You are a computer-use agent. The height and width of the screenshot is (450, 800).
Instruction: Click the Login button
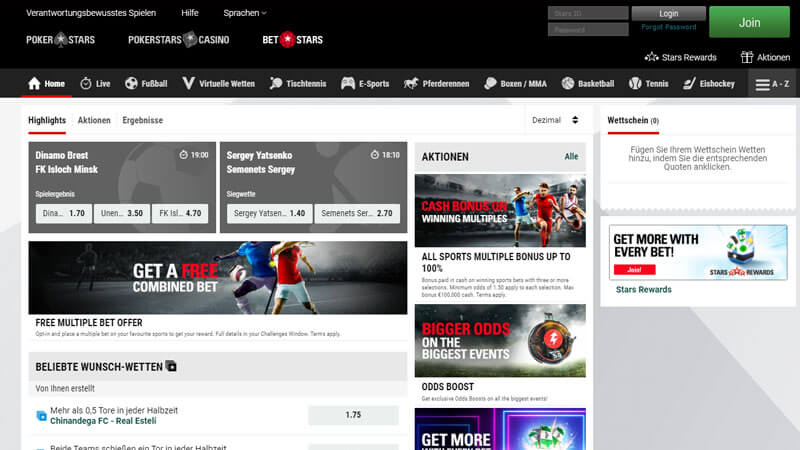[x=668, y=13]
